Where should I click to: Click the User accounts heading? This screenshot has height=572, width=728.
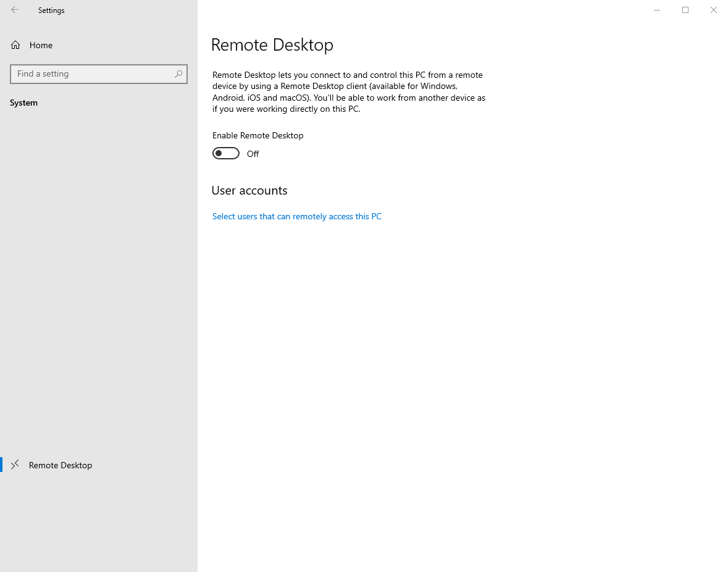[249, 190]
